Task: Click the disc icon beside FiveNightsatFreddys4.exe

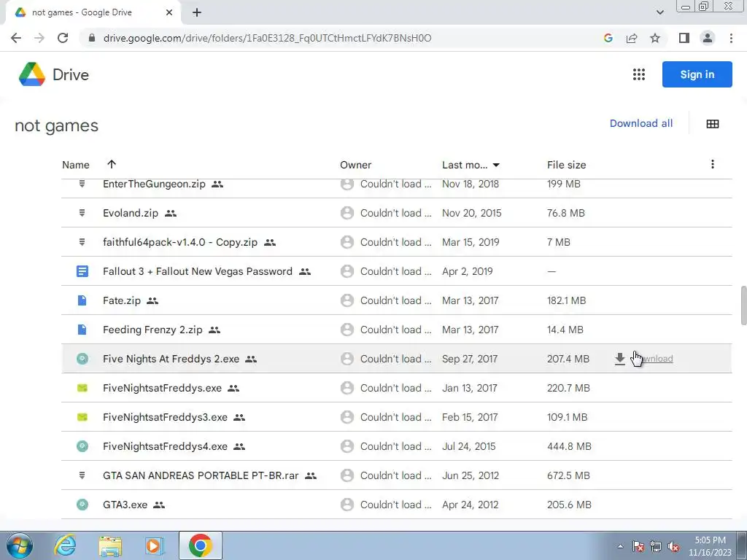Action: pos(82,446)
